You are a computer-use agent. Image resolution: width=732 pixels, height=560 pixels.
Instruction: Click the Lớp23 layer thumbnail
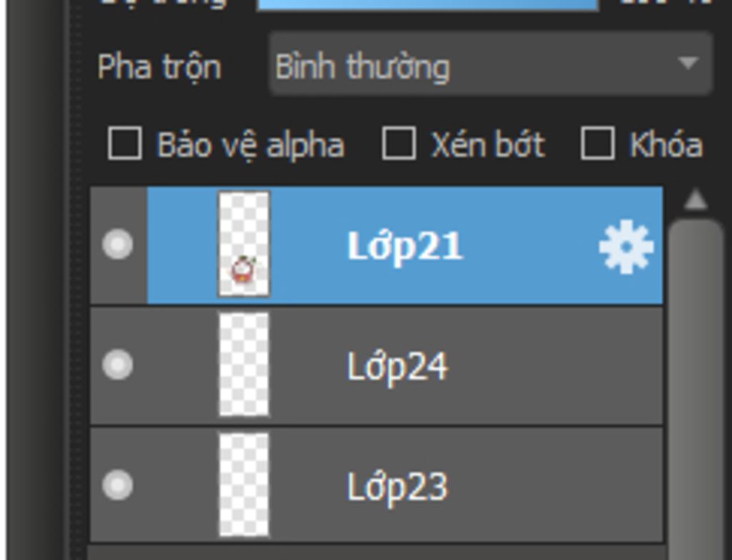point(244,485)
